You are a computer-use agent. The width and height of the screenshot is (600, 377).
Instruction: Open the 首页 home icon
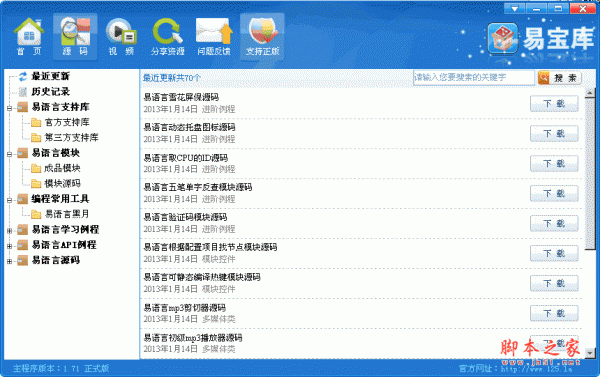29,37
